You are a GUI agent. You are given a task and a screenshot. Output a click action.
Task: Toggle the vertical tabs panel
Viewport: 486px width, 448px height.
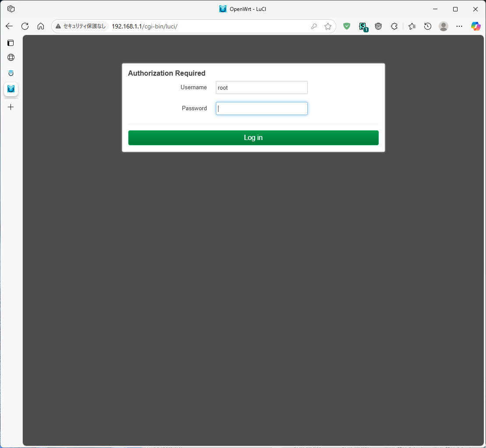coord(11,42)
